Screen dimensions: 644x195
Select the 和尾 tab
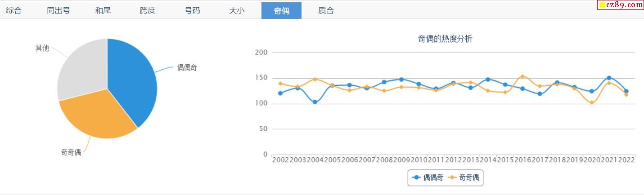pyautogui.click(x=103, y=10)
